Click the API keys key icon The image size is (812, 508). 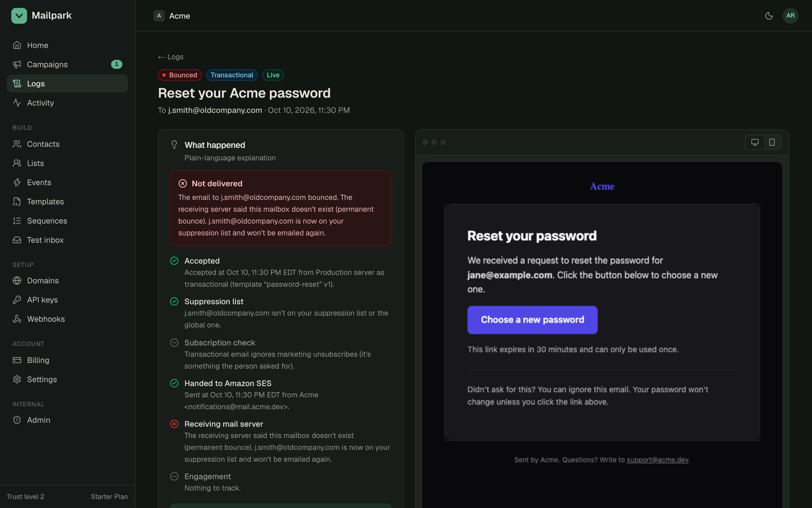(17, 300)
